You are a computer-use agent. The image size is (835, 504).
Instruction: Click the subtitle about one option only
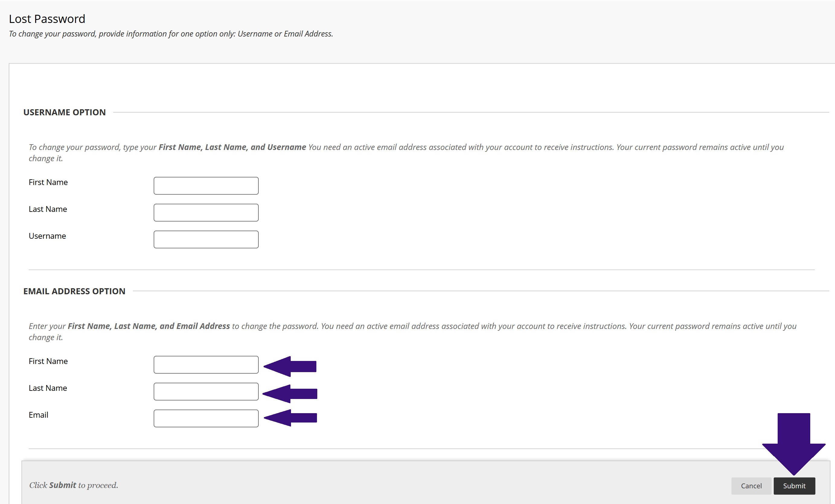point(171,34)
